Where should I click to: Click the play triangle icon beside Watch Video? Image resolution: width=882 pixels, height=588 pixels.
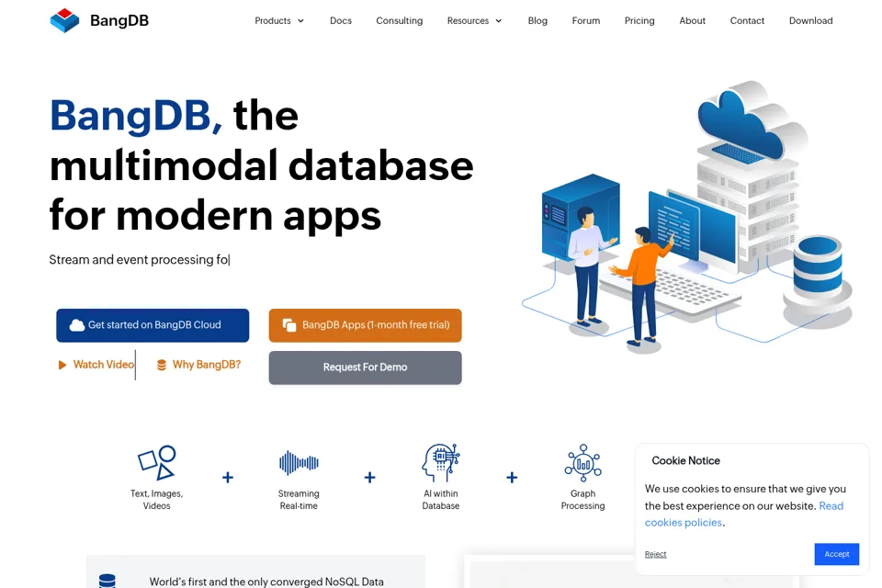62,365
